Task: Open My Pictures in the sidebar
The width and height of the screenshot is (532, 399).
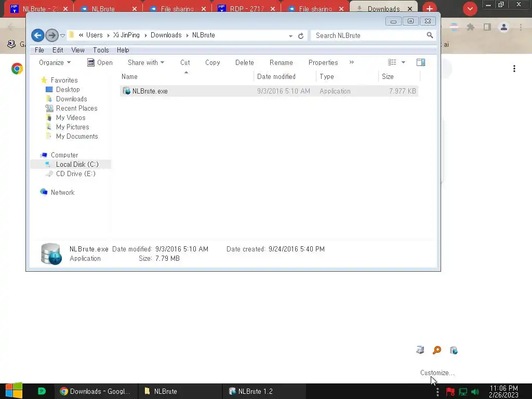Action: pyautogui.click(x=72, y=127)
